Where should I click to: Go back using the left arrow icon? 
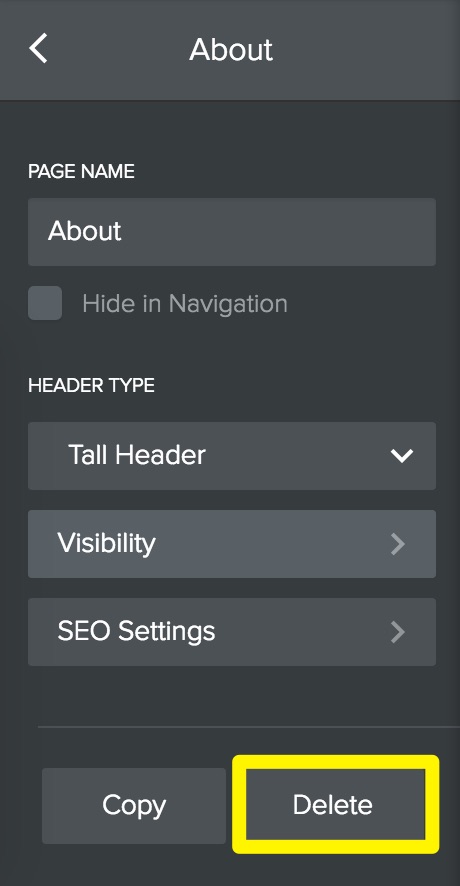click(x=38, y=48)
